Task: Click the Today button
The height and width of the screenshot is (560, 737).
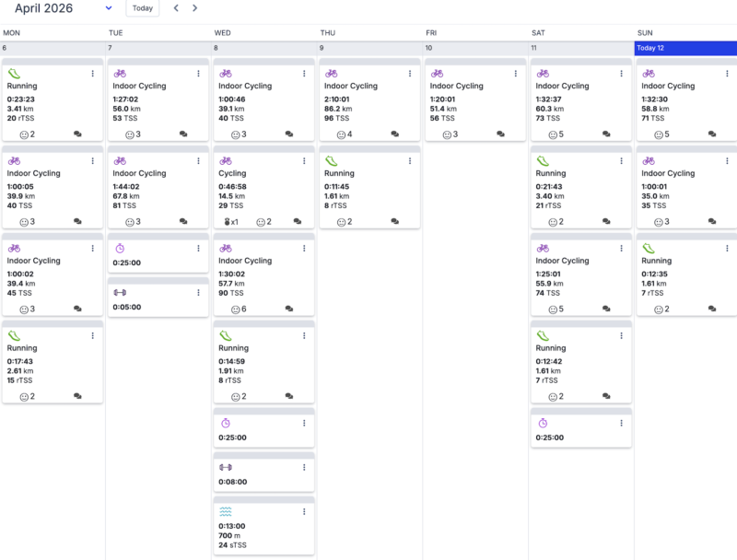Action: point(142,8)
